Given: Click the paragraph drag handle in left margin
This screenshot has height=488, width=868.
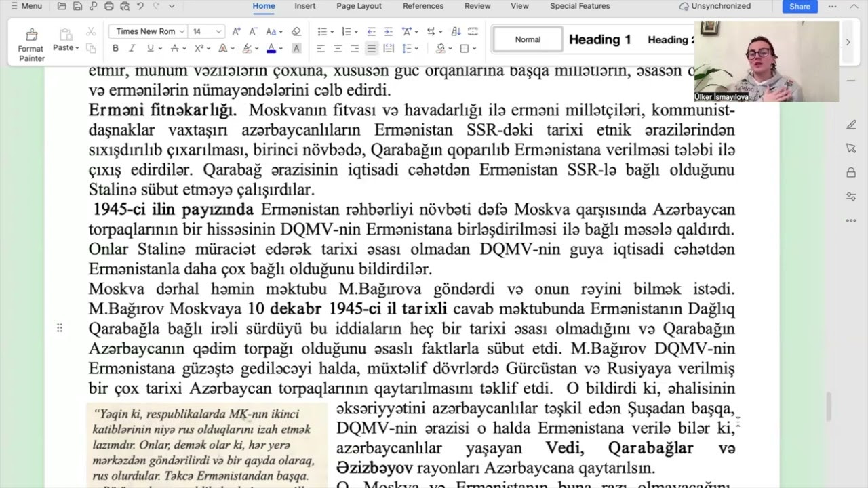Looking at the screenshot, I should point(60,328).
